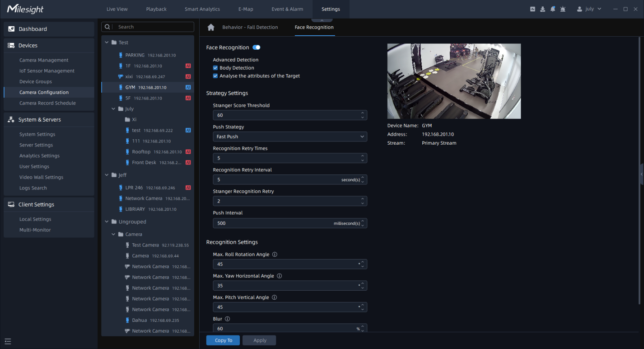Open the download tasks icon
Viewport: 644px width, 349px height.
coord(543,9)
